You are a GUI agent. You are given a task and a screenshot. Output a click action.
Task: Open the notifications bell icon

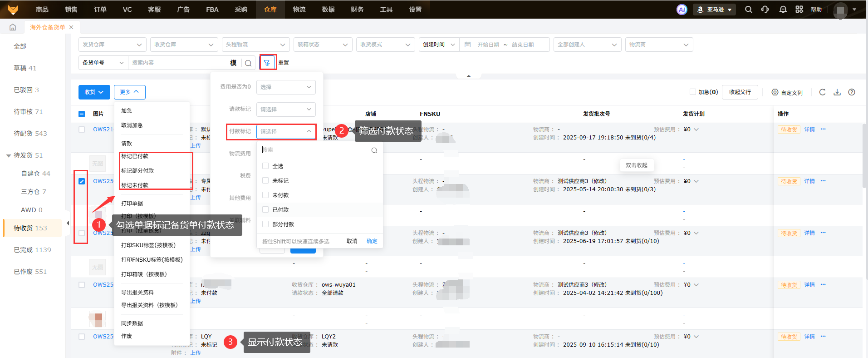click(783, 10)
